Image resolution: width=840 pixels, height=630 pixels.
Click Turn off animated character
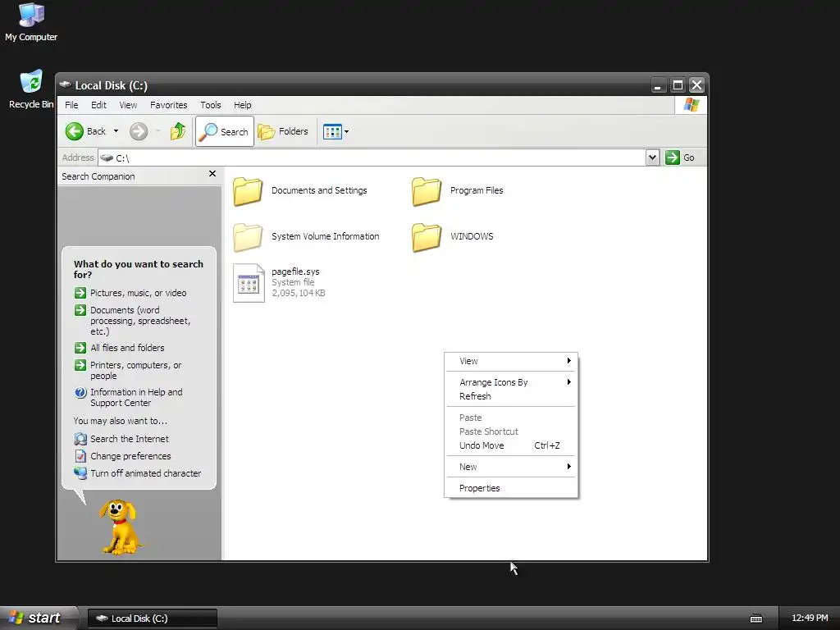(146, 473)
